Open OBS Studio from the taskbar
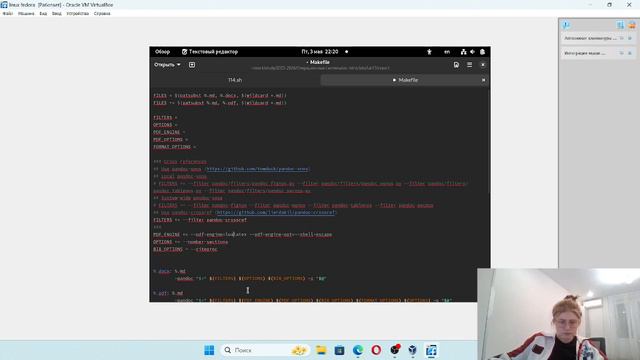Viewport: 640px width, 360px height. click(x=395, y=350)
